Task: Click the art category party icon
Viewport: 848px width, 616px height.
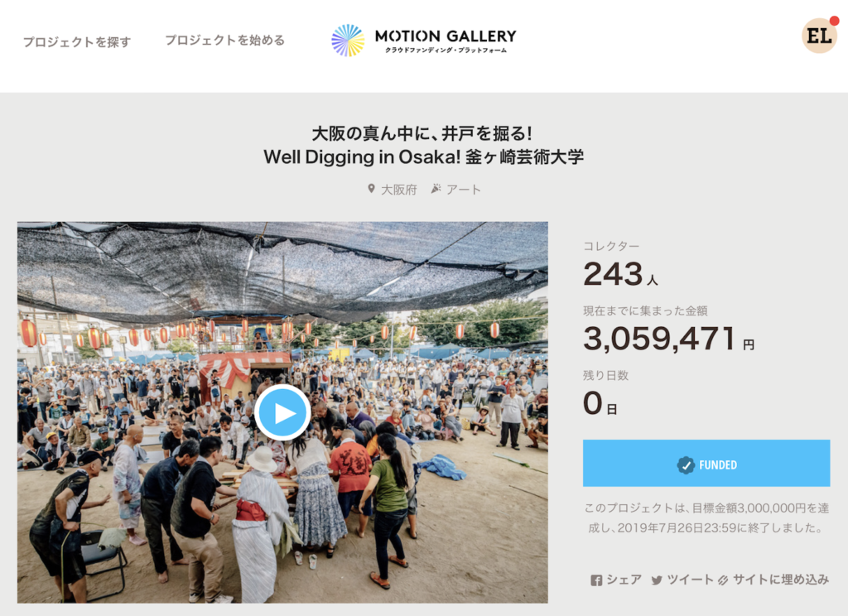Action: 436,189
